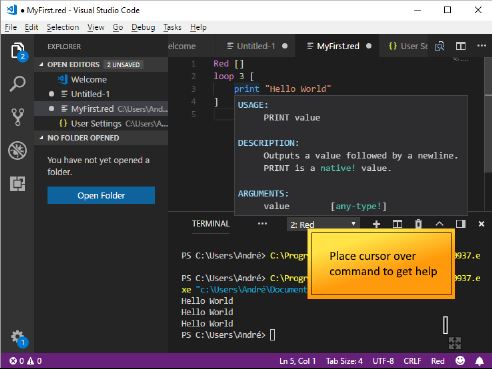
Task: Open the Search view in activity bar
Action: click(x=17, y=84)
